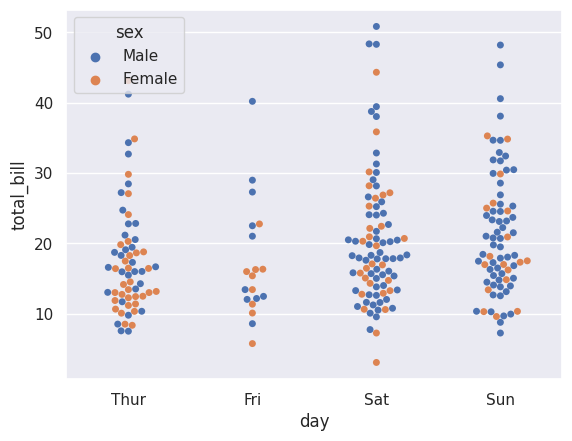Click the highest blue Sunday point

(500, 45)
